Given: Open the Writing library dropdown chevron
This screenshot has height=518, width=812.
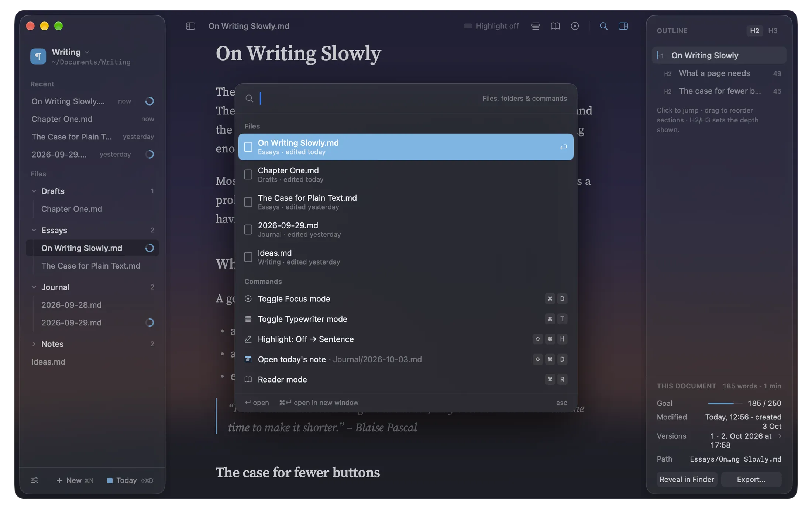Looking at the screenshot, I should pos(87,52).
